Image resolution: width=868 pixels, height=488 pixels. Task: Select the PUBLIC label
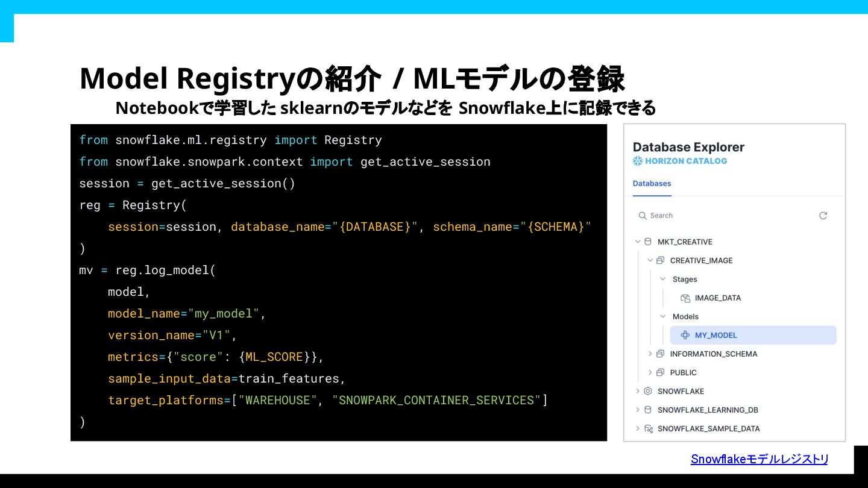684,372
